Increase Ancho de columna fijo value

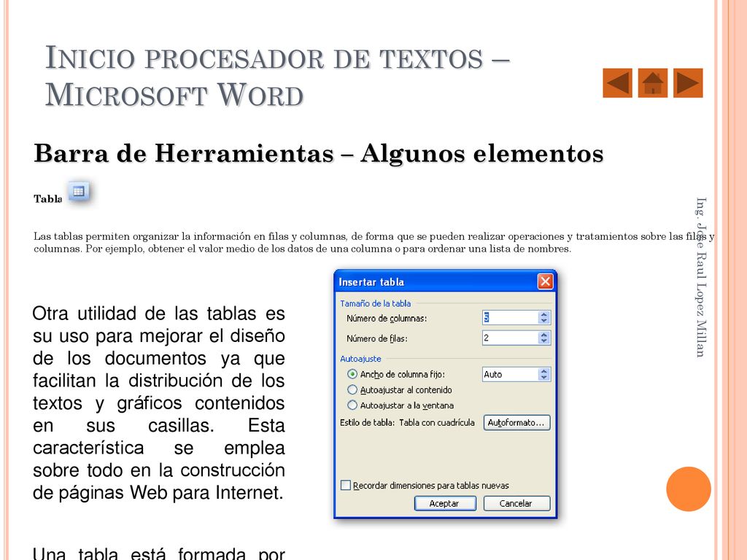pyautogui.click(x=544, y=371)
